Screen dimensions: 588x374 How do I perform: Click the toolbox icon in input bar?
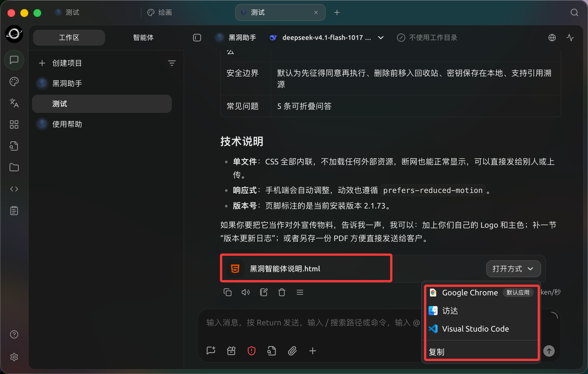click(x=231, y=351)
